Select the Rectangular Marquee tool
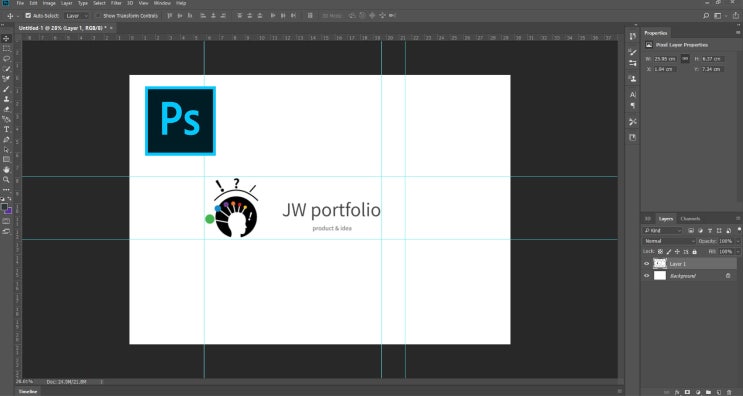 click(7, 48)
